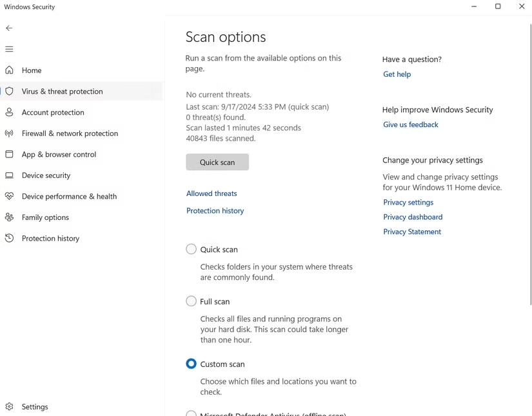Open Get help
The height and width of the screenshot is (416, 532).
pos(397,74)
